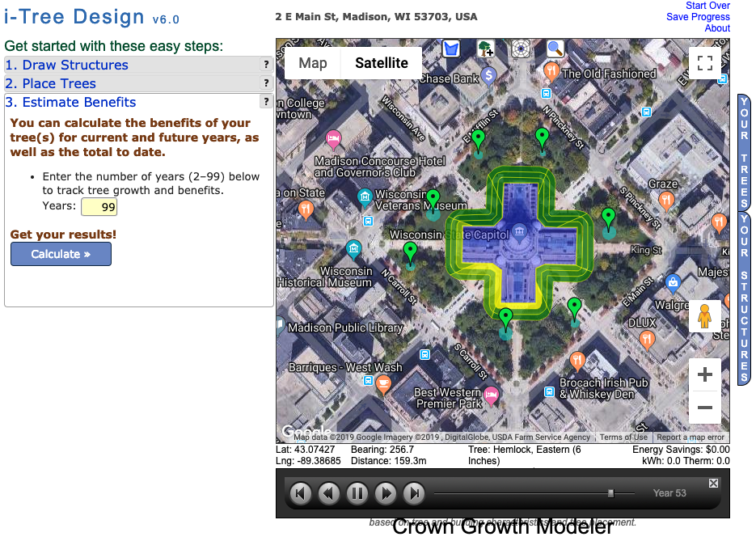Click the year slider handle at Year 53
Screen dimensions: 756x541
click(611, 493)
